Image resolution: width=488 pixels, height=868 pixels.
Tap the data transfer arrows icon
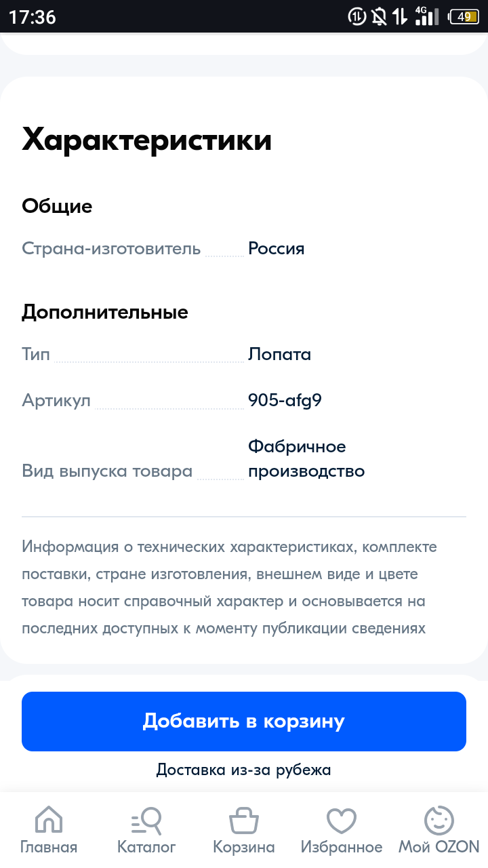coord(401,17)
